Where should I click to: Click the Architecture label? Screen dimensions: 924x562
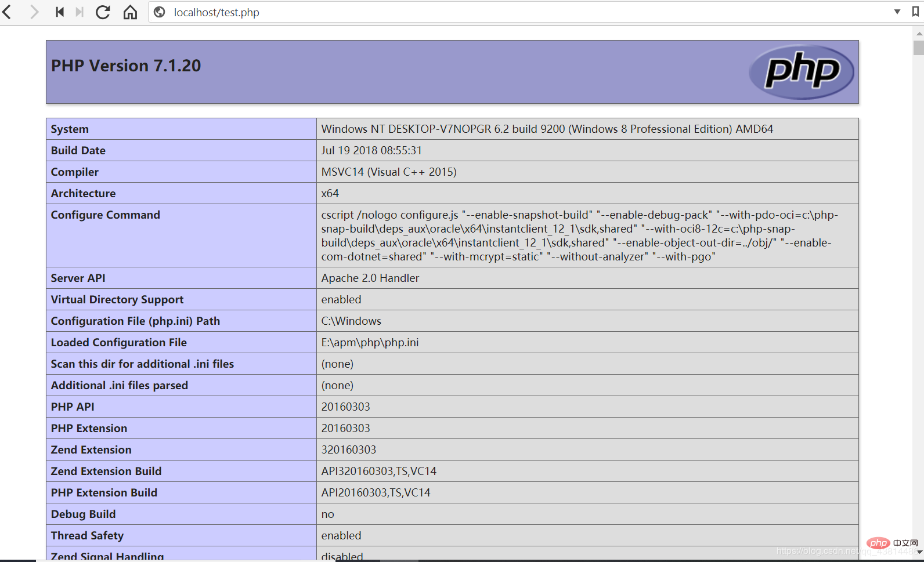tap(83, 193)
